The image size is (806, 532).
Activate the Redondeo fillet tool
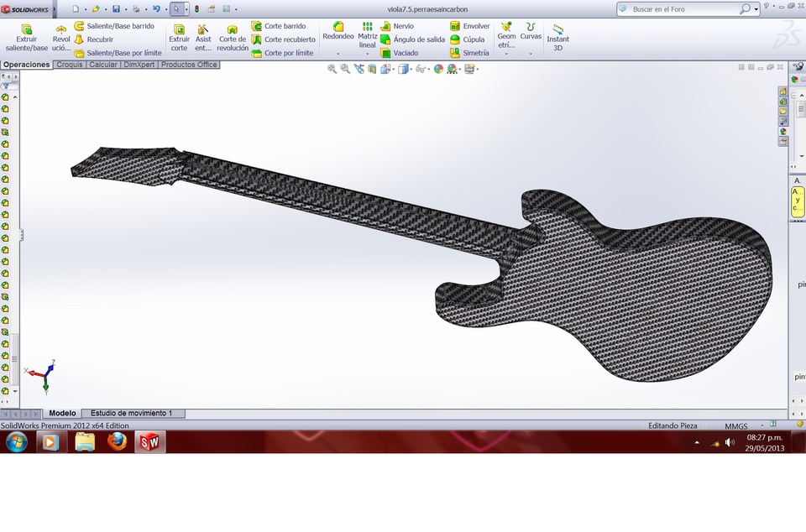pos(338,32)
